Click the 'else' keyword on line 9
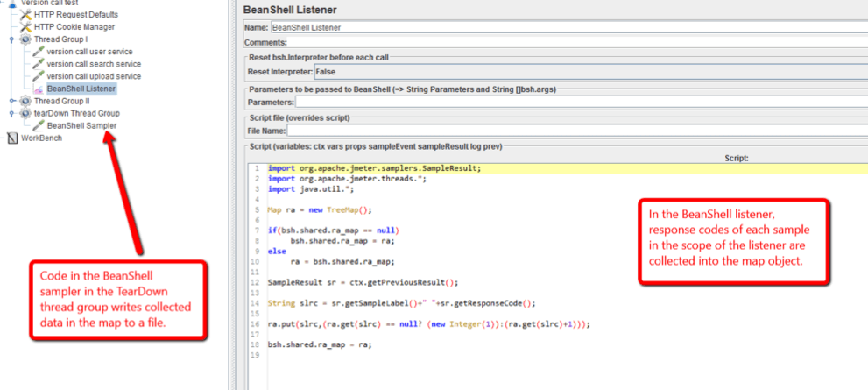The height and width of the screenshot is (390, 868). coord(277,251)
